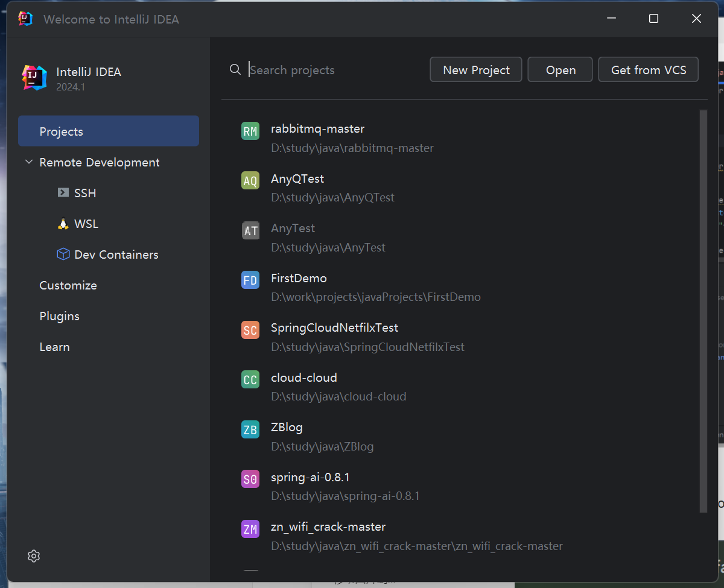This screenshot has width=724, height=588.
Task: Click the path D:\work\projects\javaProjects\FirstDemo
Action: click(376, 297)
